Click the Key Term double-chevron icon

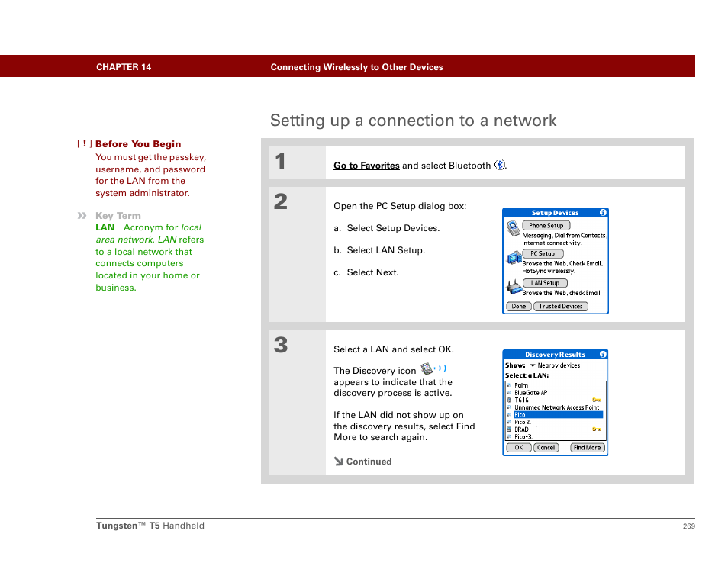coord(82,215)
